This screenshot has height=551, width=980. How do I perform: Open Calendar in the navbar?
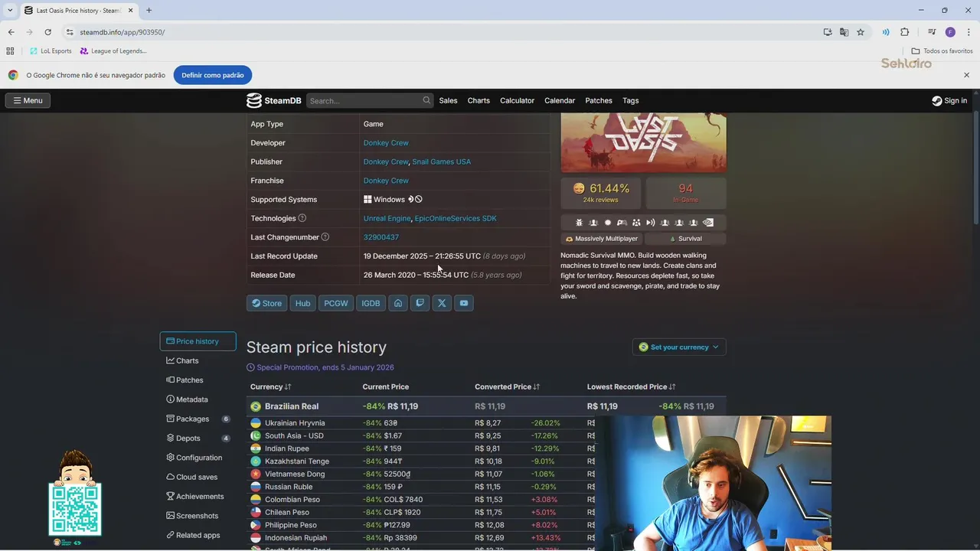click(560, 100)
